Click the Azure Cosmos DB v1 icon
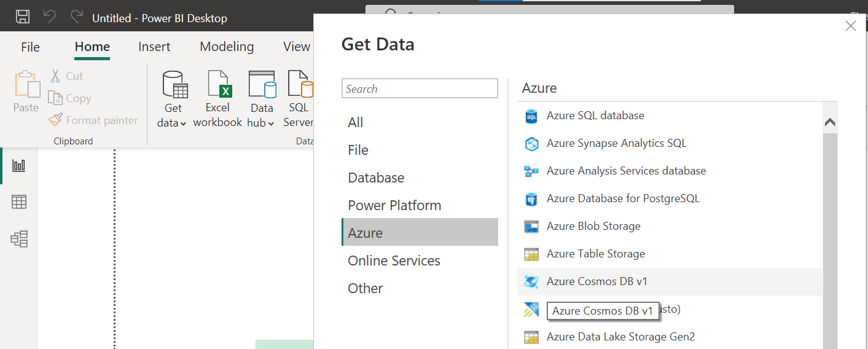 (531, 282)
